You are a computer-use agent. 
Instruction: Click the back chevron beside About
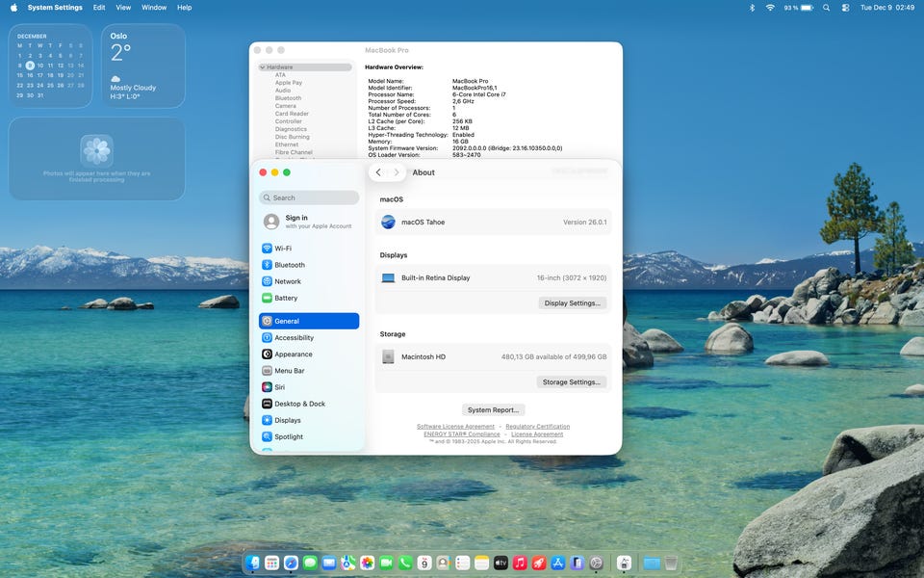tap(378, 172)
